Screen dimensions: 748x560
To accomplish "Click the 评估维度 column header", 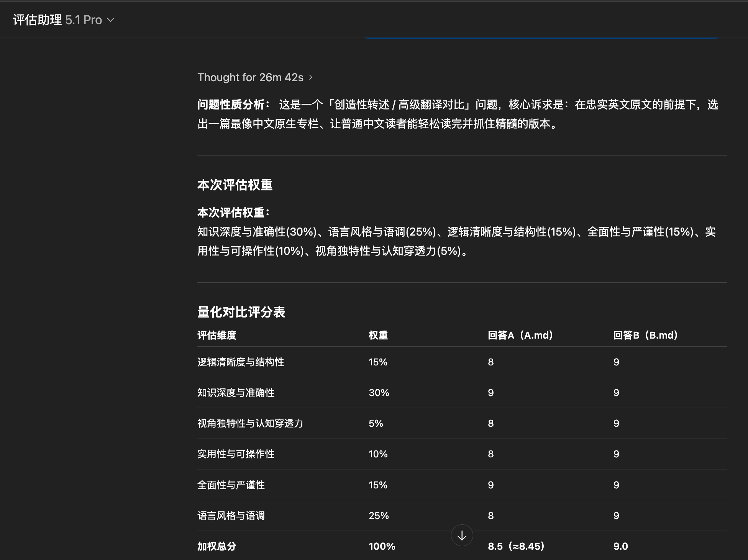I will (x=217, y=335).
